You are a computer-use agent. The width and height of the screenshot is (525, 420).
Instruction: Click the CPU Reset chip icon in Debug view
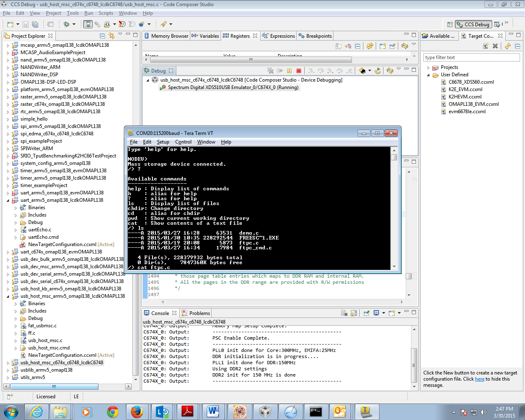pyautogui.click(x=362, y=71)
